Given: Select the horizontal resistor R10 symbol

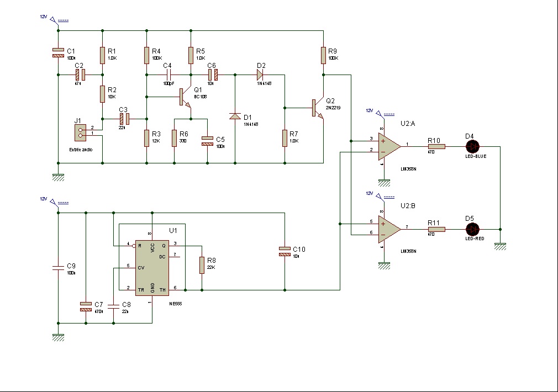Looking at the screenshot, I should (436, 146).
